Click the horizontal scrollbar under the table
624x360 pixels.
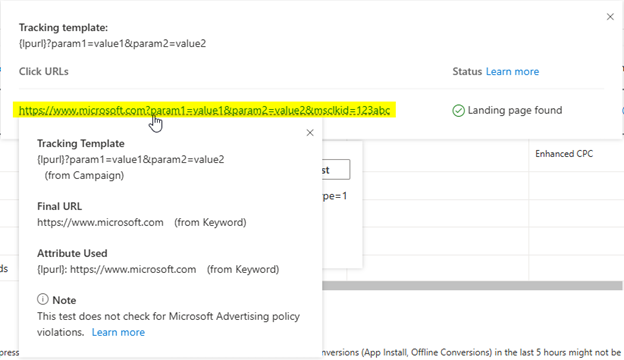(472, 285)
